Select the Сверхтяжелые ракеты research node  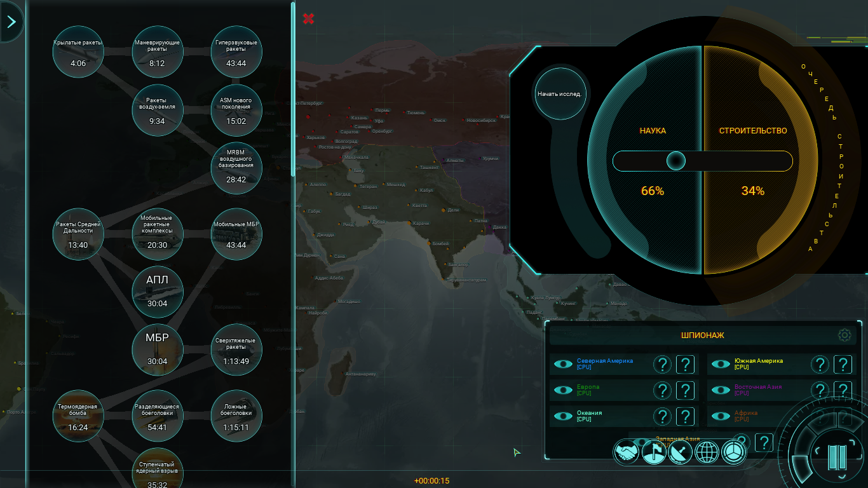(236, 350)
